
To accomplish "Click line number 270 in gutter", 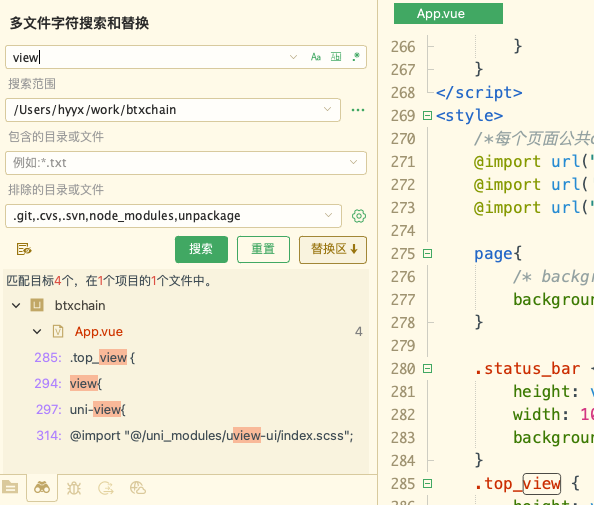I will [403, 139].
